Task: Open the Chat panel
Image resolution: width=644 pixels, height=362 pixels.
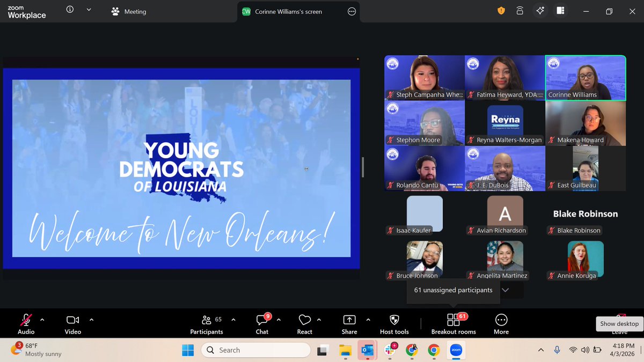Action: (262, 324)
